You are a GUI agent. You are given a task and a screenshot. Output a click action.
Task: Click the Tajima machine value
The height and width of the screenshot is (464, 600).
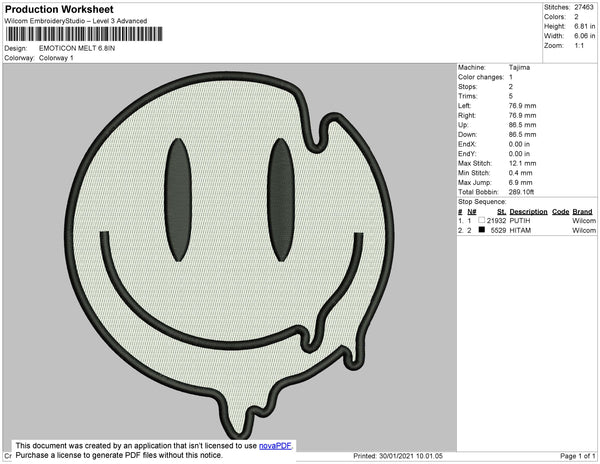tap(518, 68)
